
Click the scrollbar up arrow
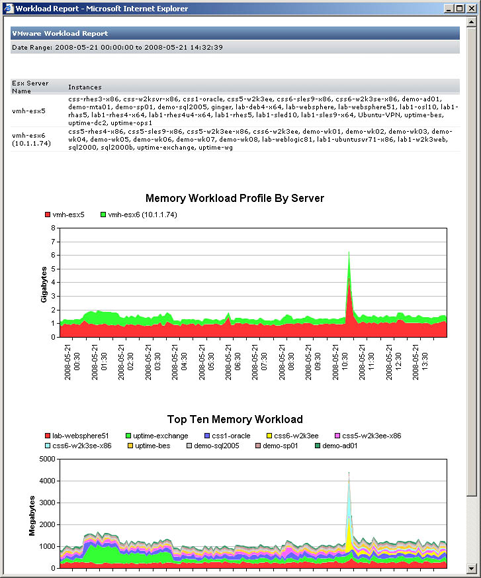[471, 22]
